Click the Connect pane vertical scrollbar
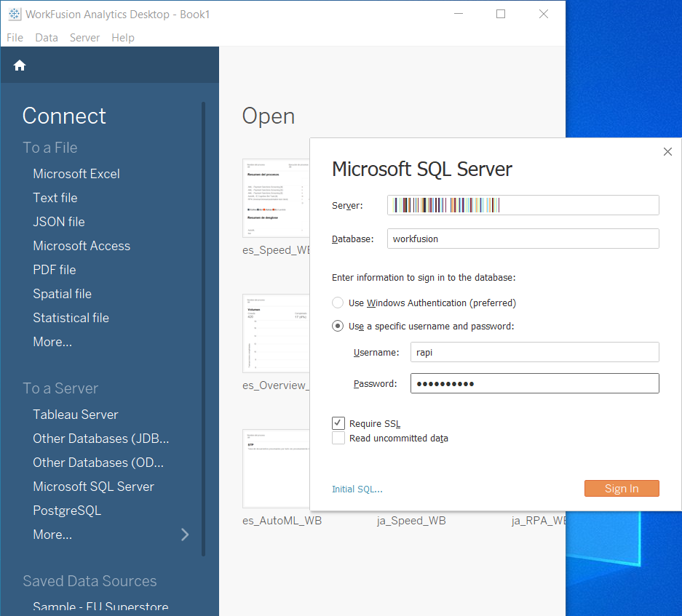 [x=203, y=329]
